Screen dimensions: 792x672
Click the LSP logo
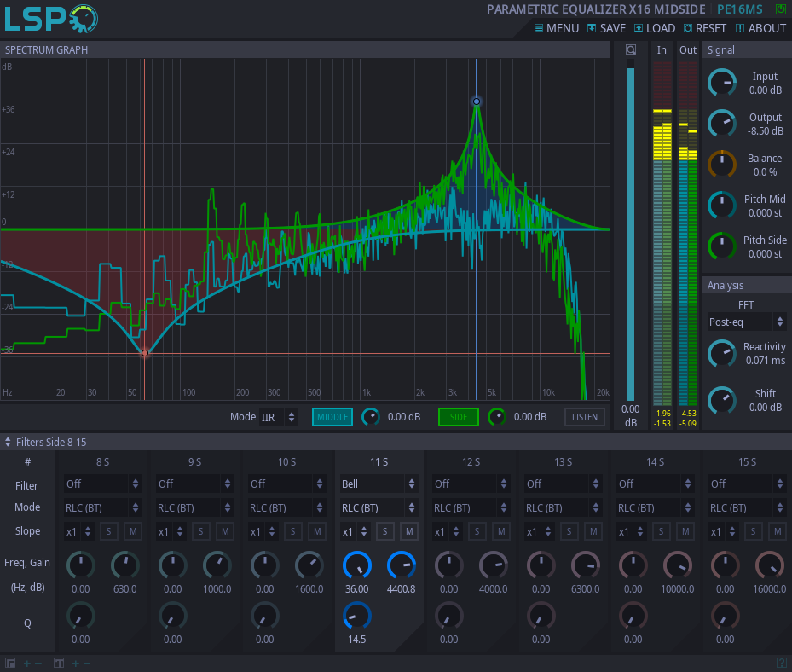pos(50,19)
